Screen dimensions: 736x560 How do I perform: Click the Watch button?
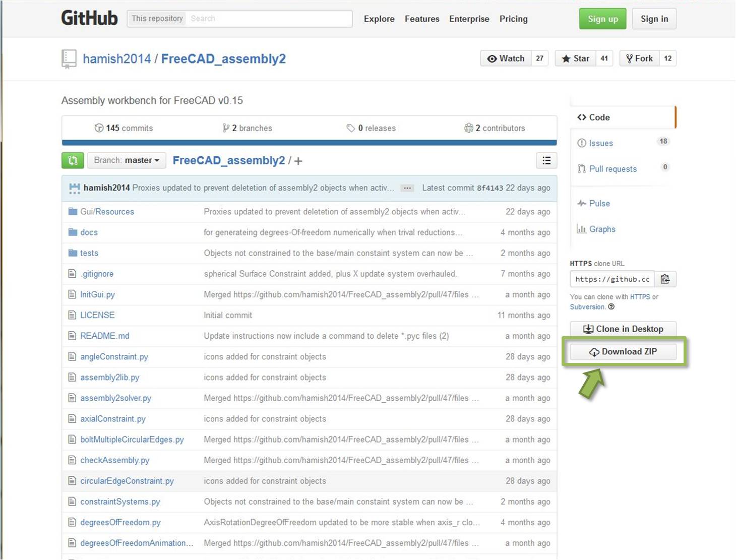pyautogui.click(x=506, y=58)
